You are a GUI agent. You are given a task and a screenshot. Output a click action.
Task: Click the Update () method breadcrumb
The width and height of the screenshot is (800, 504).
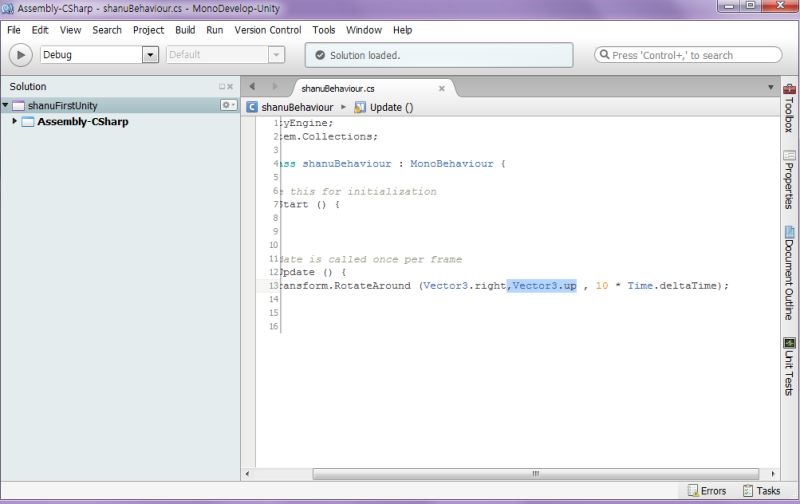coord(391,107)
